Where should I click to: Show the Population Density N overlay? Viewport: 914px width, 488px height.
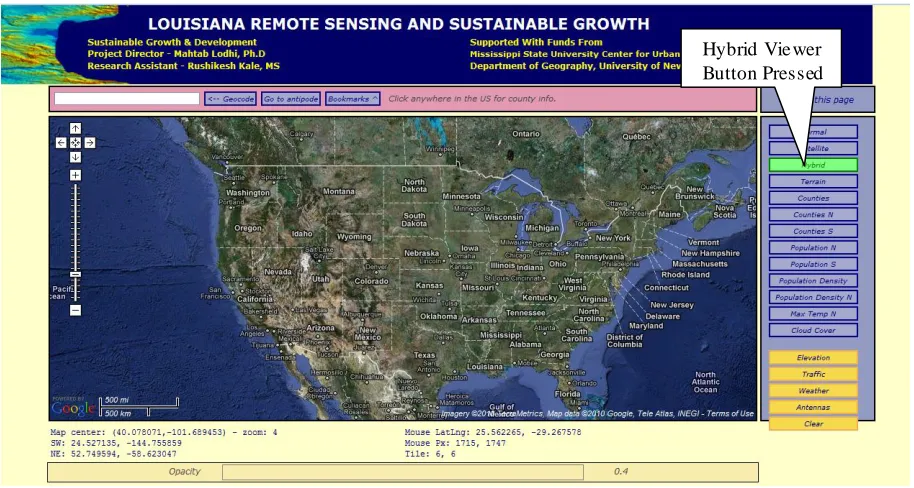coord(813,297)
